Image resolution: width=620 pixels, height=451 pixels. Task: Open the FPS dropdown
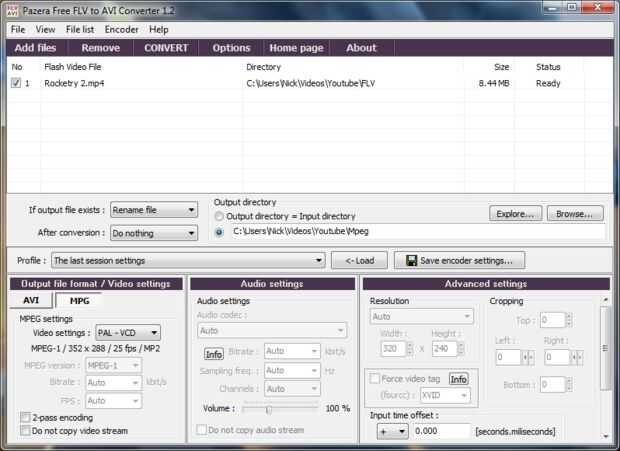click(113, 401)
